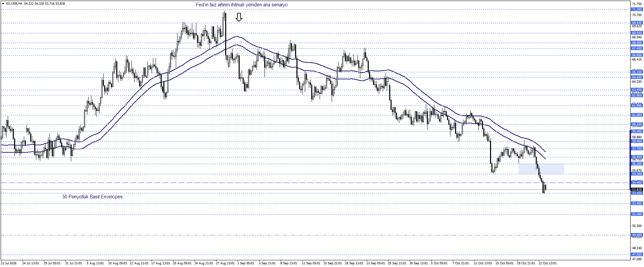
Task: Select the 50 Periyotluk Basit Envelopes label
Action: (92, 197)
